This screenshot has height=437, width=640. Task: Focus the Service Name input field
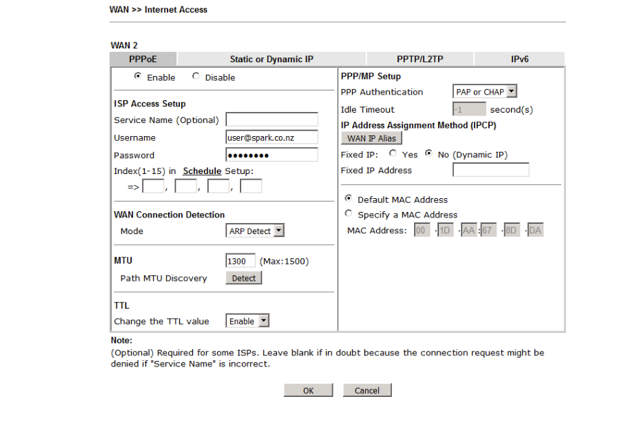pos(271,120)
